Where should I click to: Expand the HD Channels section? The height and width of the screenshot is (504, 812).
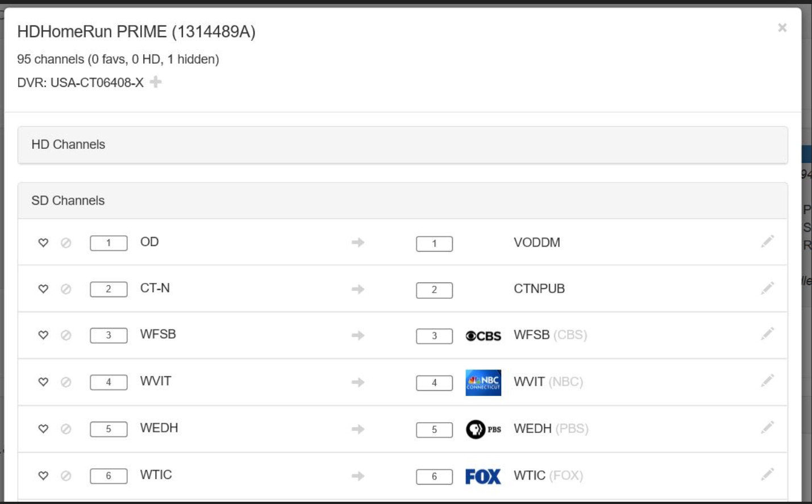pyautogui.click(x=68, y=145)
